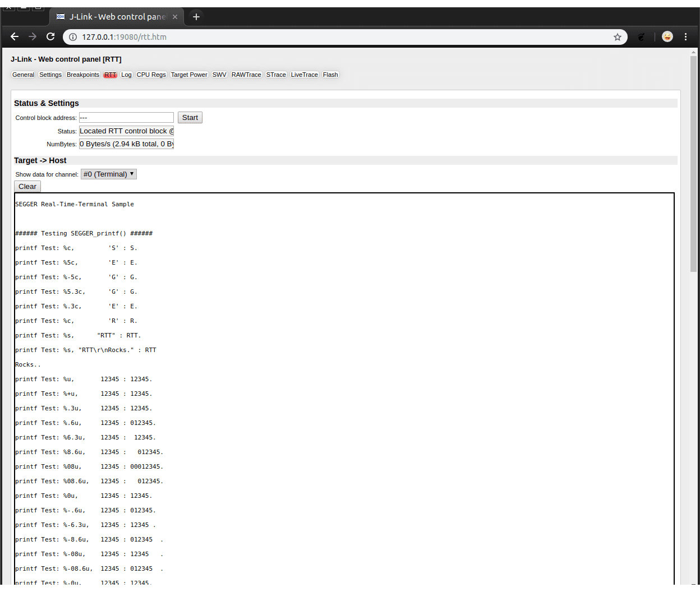Open the RTT page
This screenshot has width=700, height=592.
click(110, 75)
